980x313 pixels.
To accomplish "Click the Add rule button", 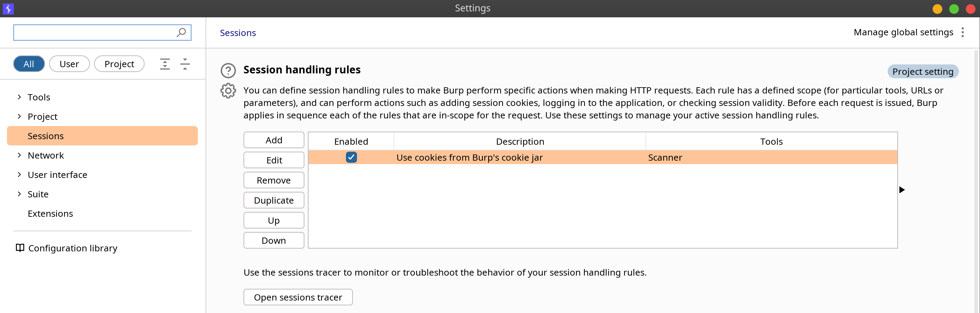I will pos(274,140).
